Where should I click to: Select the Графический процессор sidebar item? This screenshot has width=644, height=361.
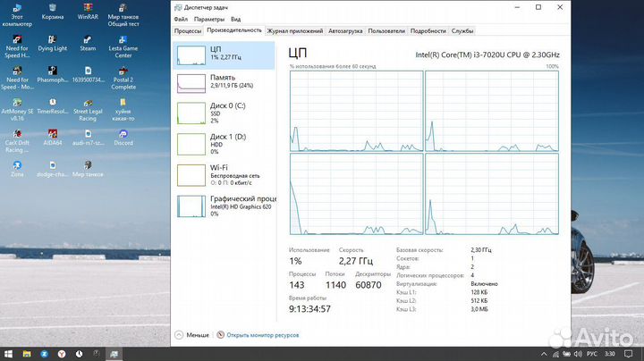coord(225,206)
